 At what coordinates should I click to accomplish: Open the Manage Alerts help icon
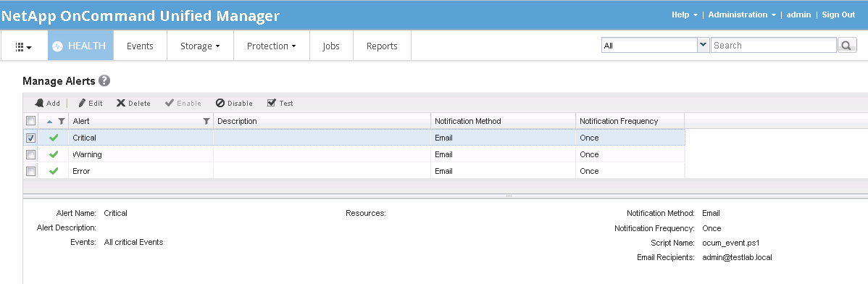coord(104,81)
